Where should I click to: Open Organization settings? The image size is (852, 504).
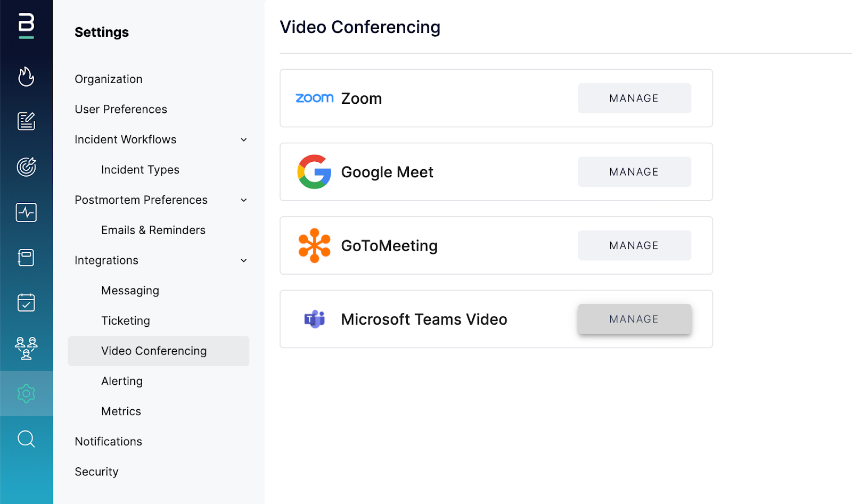pos(109,79)
